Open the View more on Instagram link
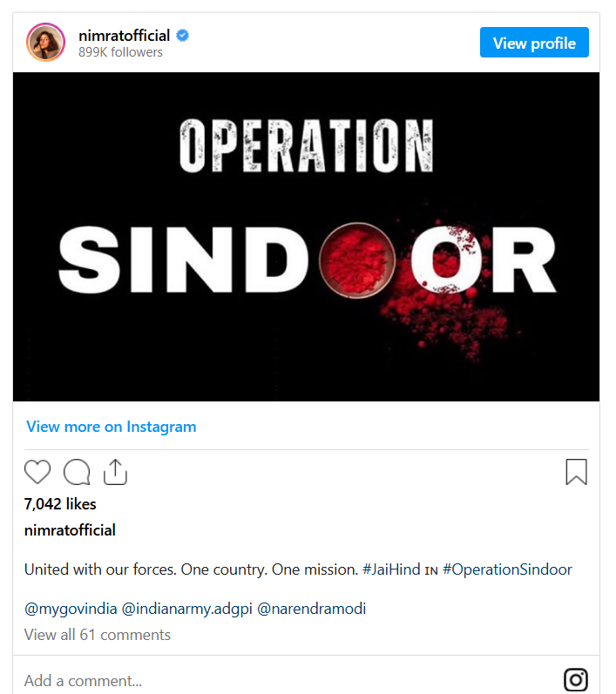Viewport: 616px width, 694px height. coord(112,427)
